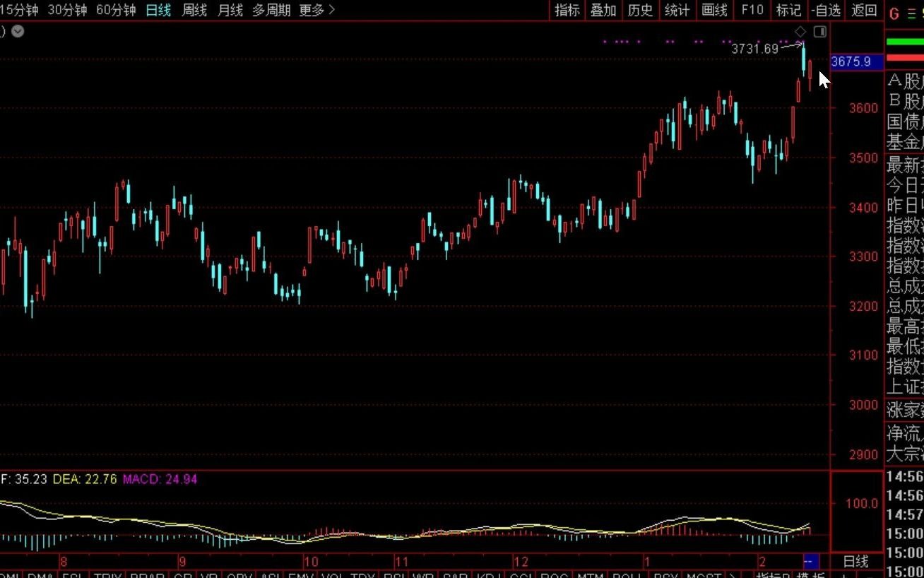924x578 pixels.
Task: Click the diamond icon above the chart
Action: 800,31
